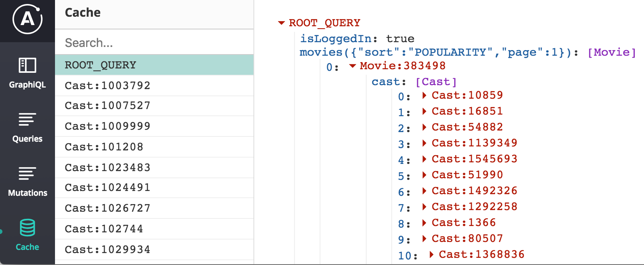644x265 pixels.
Task: Open the Mutations panel icon
Action: [27, 173]
